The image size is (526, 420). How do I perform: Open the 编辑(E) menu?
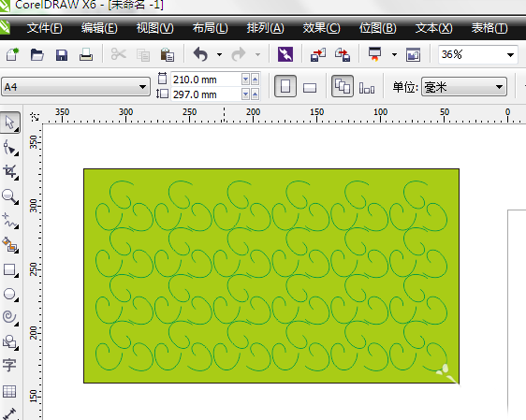click(99, 28)
